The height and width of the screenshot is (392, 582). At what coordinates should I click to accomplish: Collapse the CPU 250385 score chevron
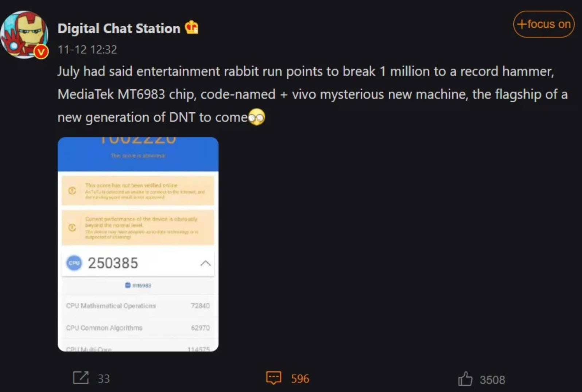click(205, 263)
